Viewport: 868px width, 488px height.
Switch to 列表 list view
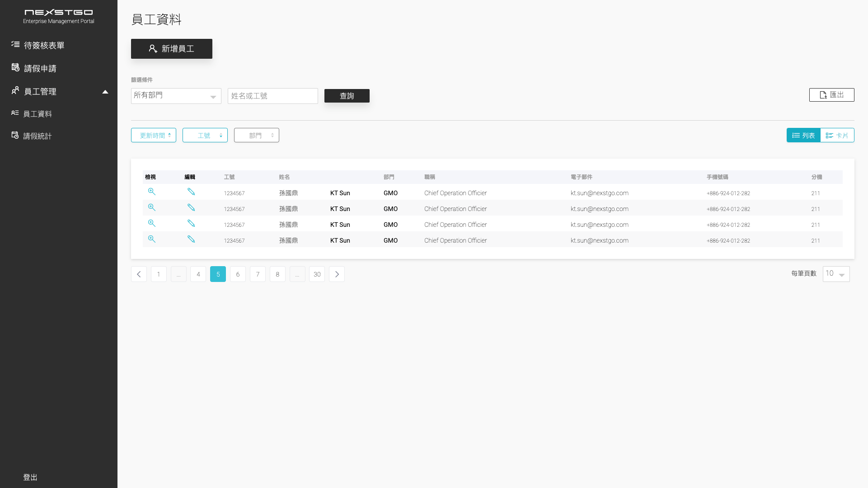pyautogui.click(x=803, y=135)
